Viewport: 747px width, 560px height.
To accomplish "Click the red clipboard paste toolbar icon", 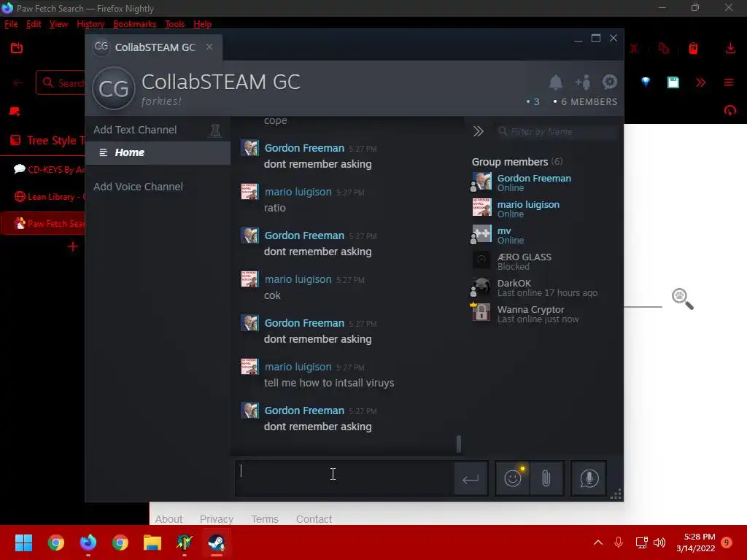I will tap(693, 48).
